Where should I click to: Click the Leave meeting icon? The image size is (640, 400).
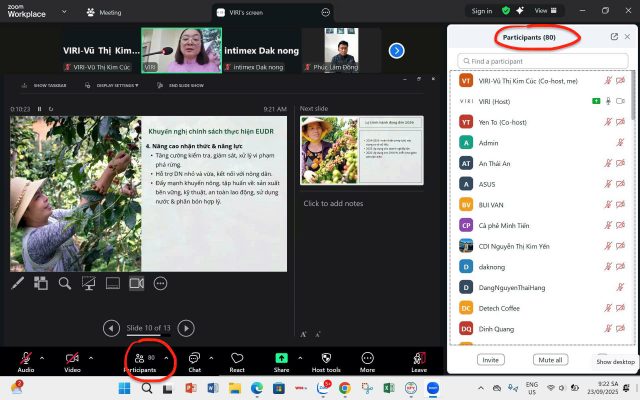[x=418, y=358]
